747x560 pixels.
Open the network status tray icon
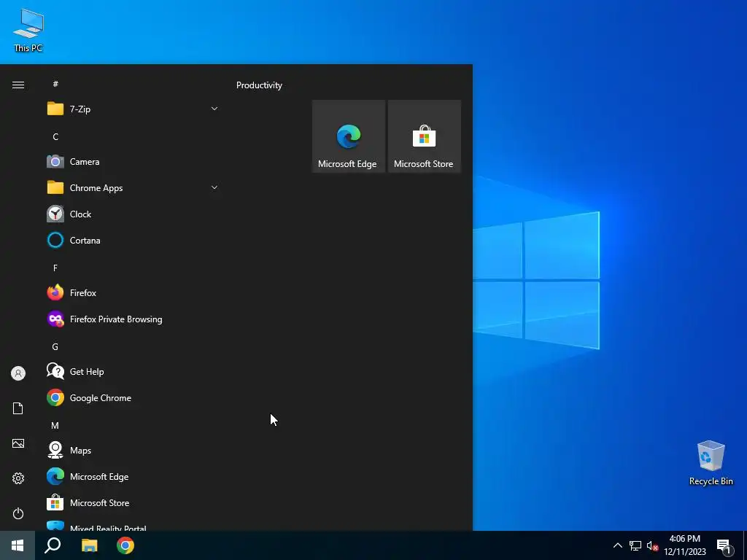[635, 545]
